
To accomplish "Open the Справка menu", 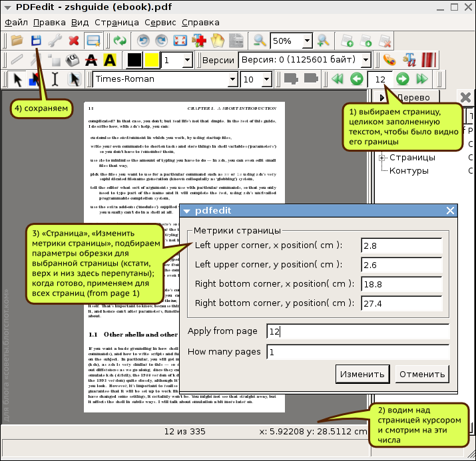I will (200, 23).
